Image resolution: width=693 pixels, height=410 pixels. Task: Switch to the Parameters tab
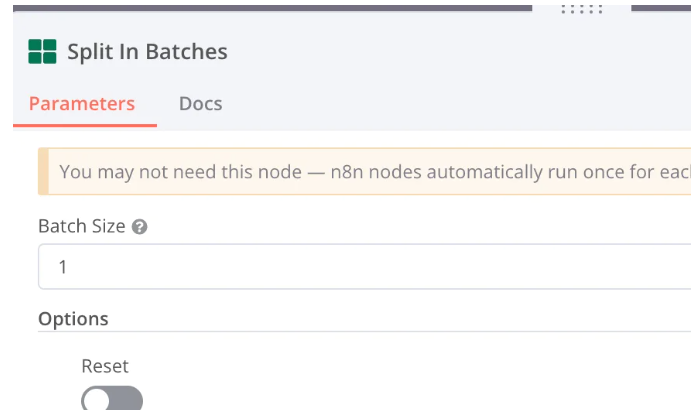[x=82, y=104]
